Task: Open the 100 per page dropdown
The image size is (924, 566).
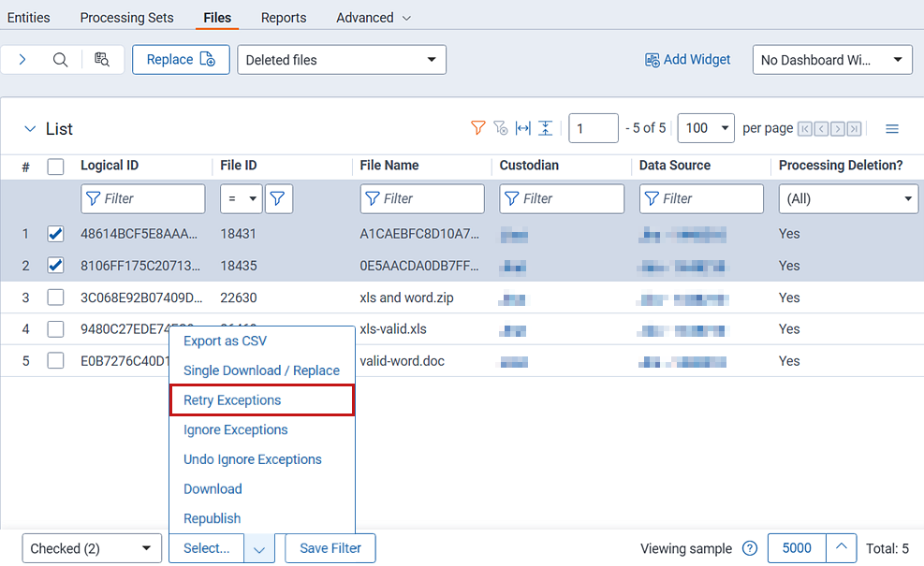Action: (706, 128)
